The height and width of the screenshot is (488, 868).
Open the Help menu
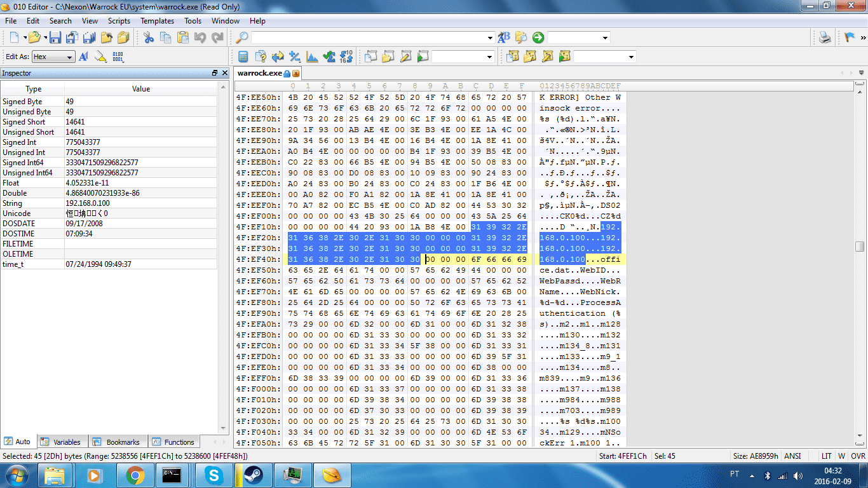coord(257,21)
